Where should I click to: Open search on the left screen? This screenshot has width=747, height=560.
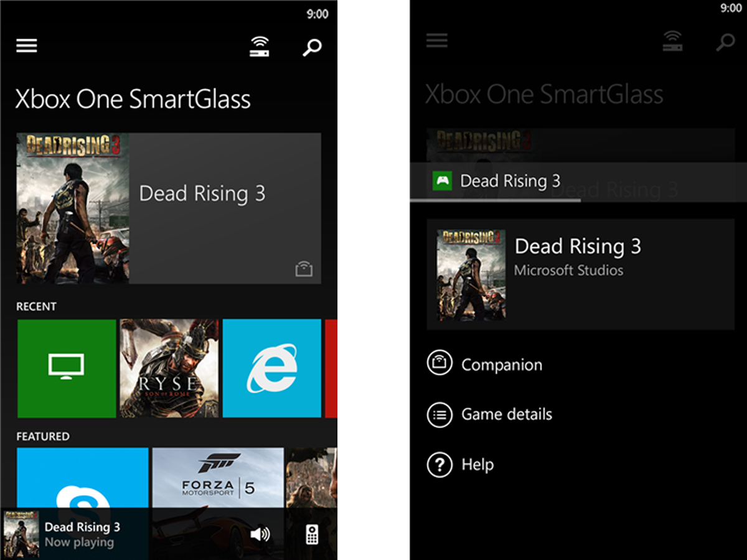312,47
